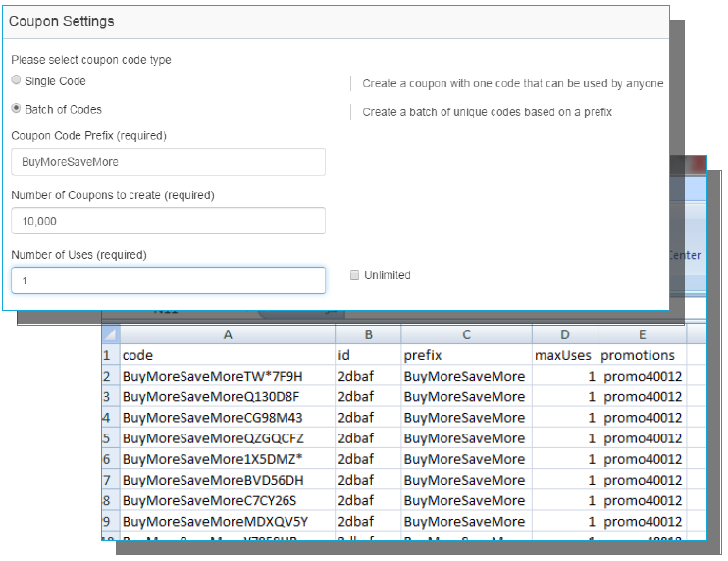The height and width of the screenshot is (561, 728).
Task: Select cell BuyMoreSaveMoreQ130D8F
Action: pos(228,397)
